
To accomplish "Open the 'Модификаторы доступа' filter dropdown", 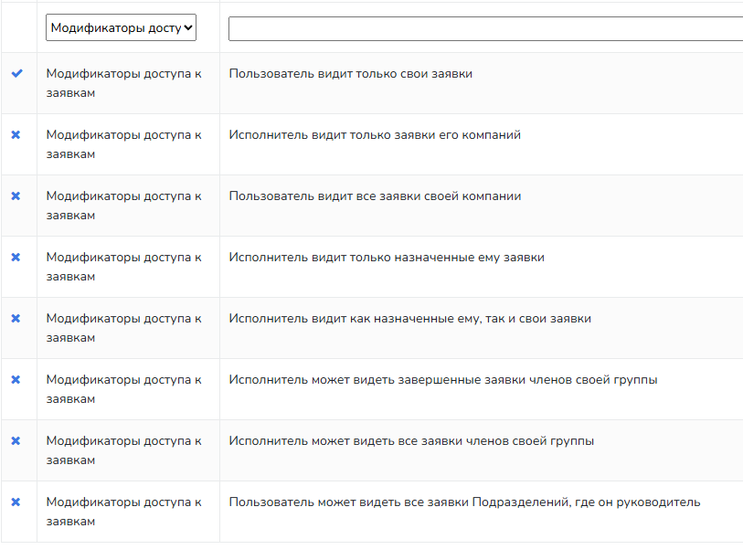I will click(x=121, y=28).
